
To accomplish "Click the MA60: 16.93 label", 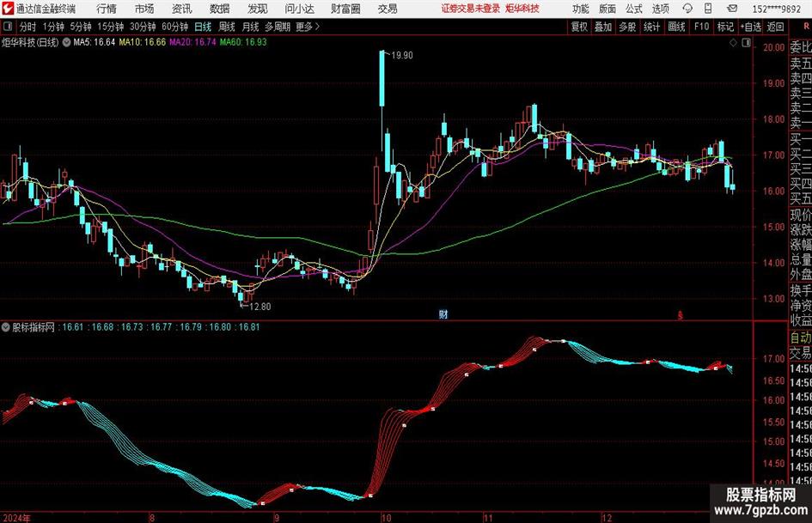I will click(243, 42).
